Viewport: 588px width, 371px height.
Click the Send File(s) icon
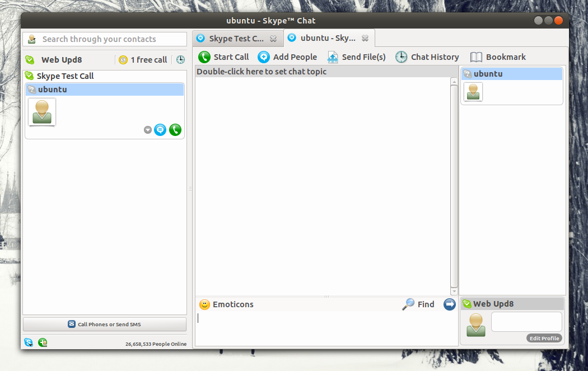333,57
